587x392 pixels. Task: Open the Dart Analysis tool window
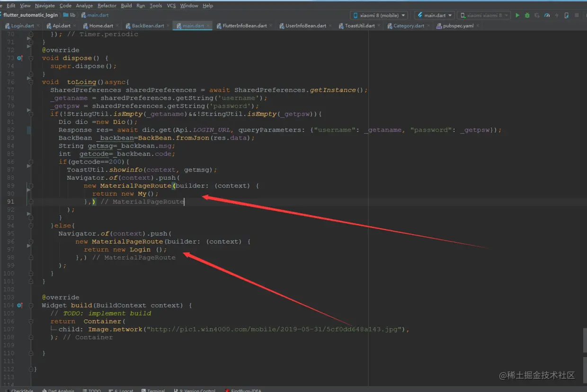point(58,390)
